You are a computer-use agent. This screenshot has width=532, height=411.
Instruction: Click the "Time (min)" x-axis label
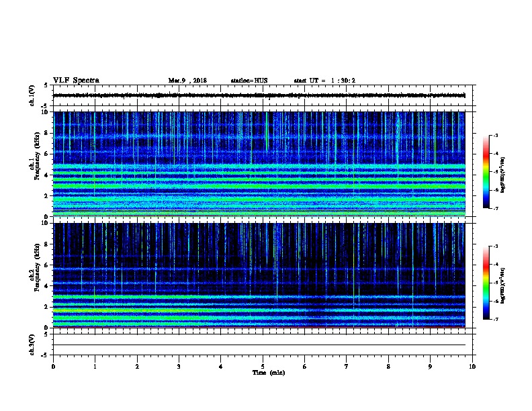click(269, 373)
